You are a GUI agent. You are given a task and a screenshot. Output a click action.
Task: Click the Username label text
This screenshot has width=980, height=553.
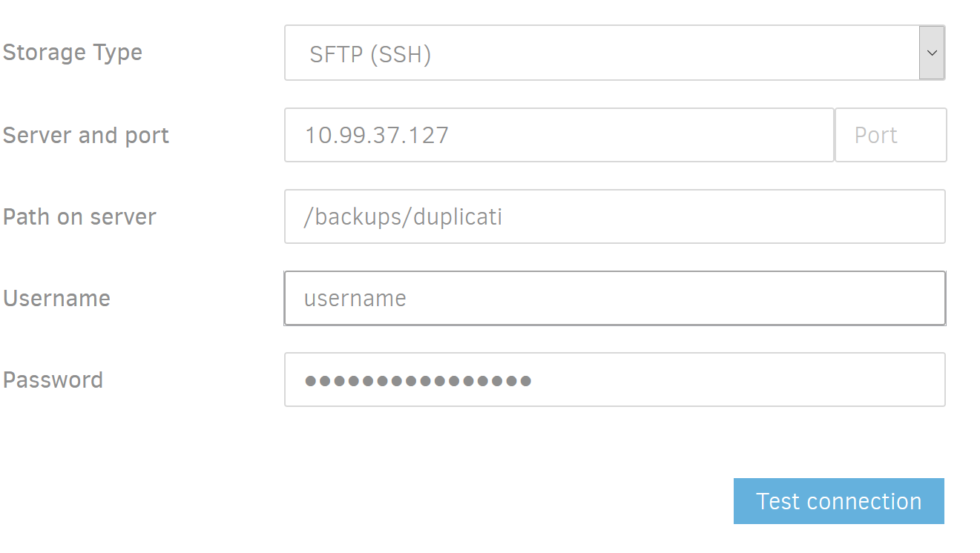pyautogui.click(x=56, y=299)
